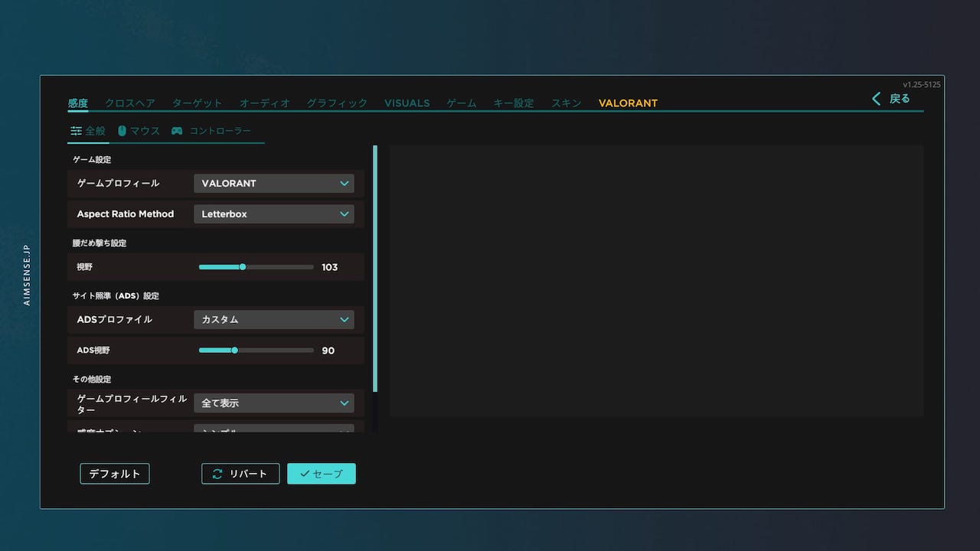Image resolution: width=980 pixels, height=551 pixels.
Task: Click the mouse icon on the マウス tab
Action: (122, 131)
